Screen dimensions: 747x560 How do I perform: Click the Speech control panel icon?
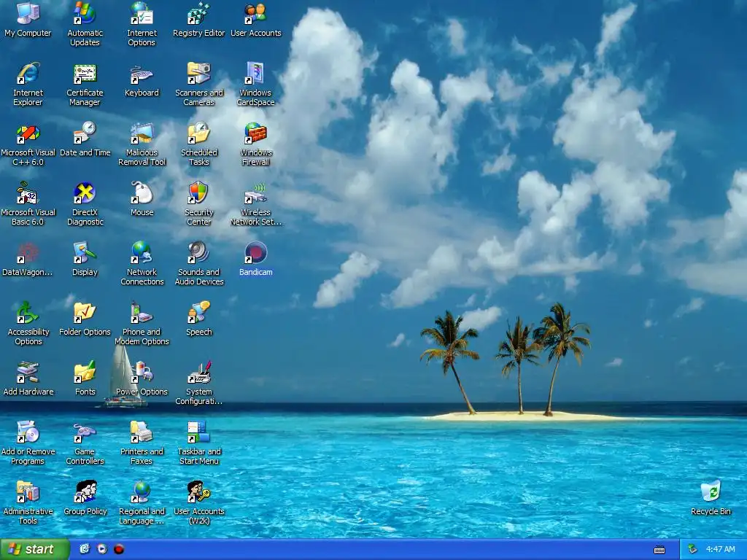tap(198, 312)
